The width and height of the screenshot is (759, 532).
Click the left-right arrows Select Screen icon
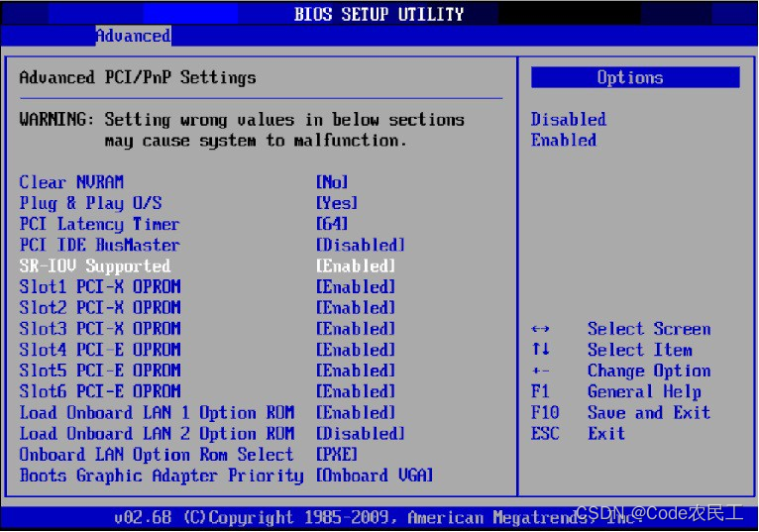pos(540,329)
